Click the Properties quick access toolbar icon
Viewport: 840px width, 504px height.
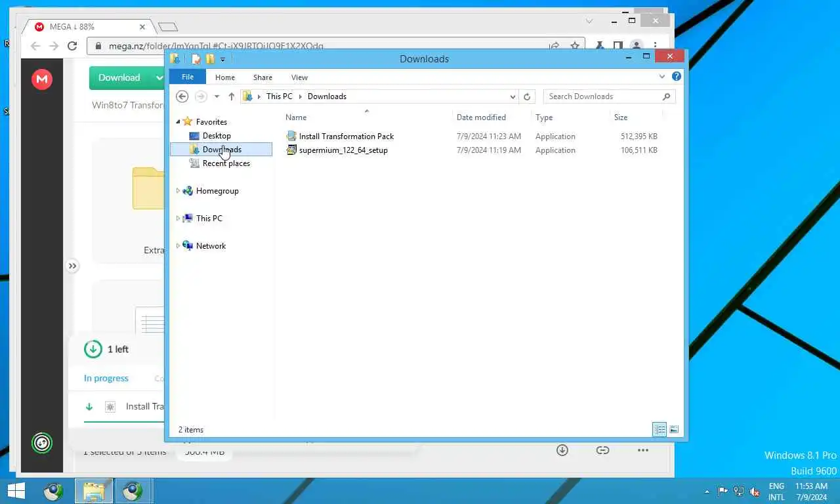point(196,59)
